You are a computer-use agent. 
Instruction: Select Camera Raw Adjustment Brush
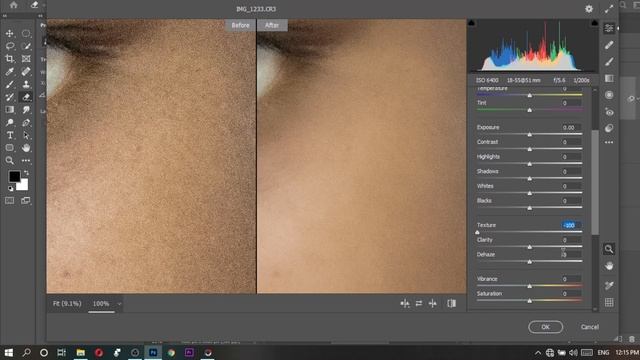(x=609, y=62)
